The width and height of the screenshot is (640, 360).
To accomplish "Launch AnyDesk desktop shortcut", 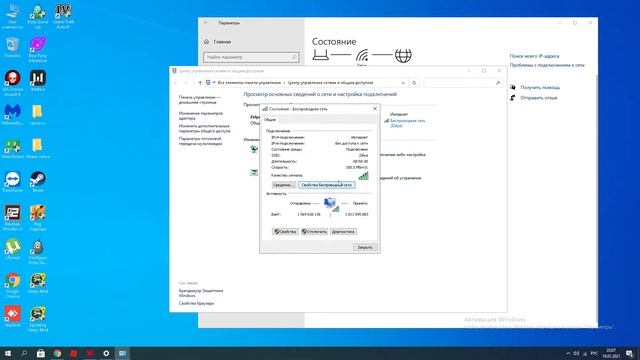I will [x=12, y=316].
